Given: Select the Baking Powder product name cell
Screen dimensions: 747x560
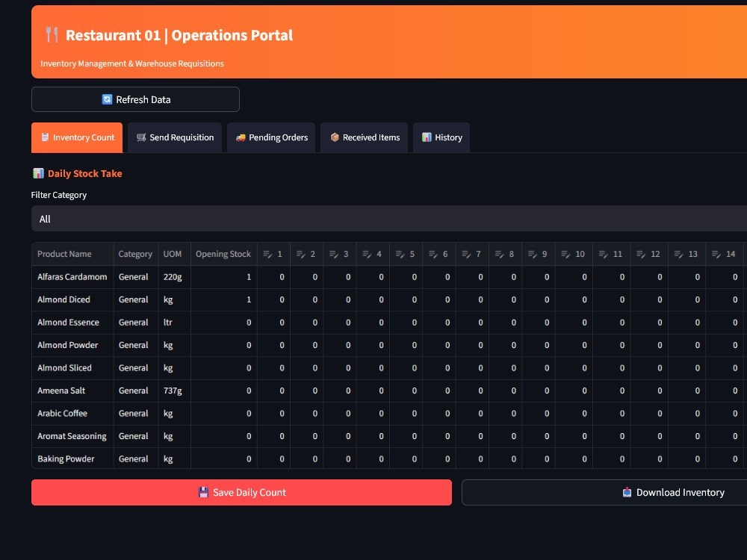Looking at the screenshot, I should click(x=73, y=458).
